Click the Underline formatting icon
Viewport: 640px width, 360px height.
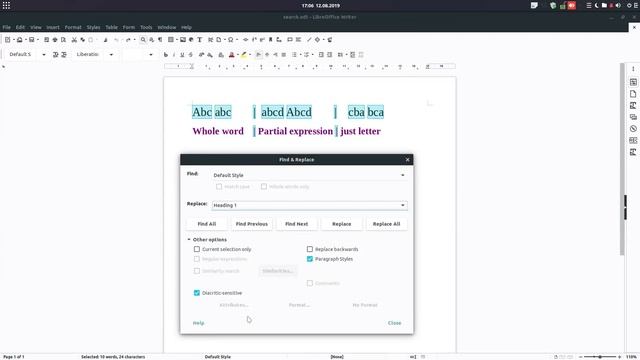[x=182, y=54]
